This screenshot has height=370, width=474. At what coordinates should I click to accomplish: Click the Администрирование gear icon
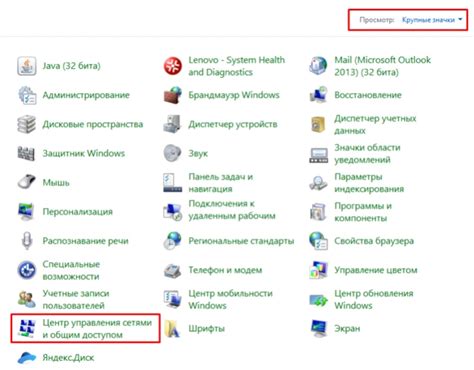[x=27, y=95]
